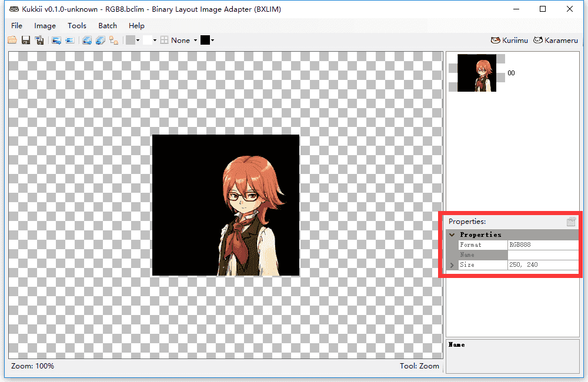
Task: Open the gray color swatch dropdown arrow
Action: [x=138, y=40]
